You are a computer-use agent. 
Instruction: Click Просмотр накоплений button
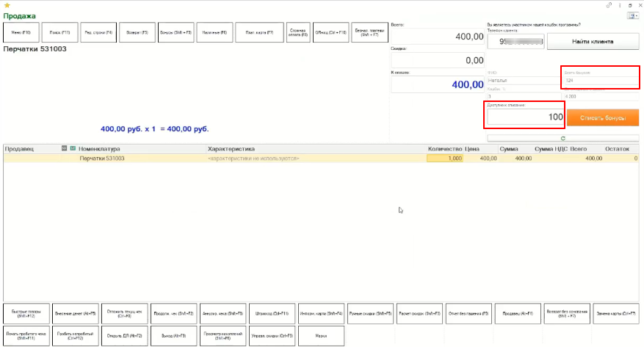223,336
